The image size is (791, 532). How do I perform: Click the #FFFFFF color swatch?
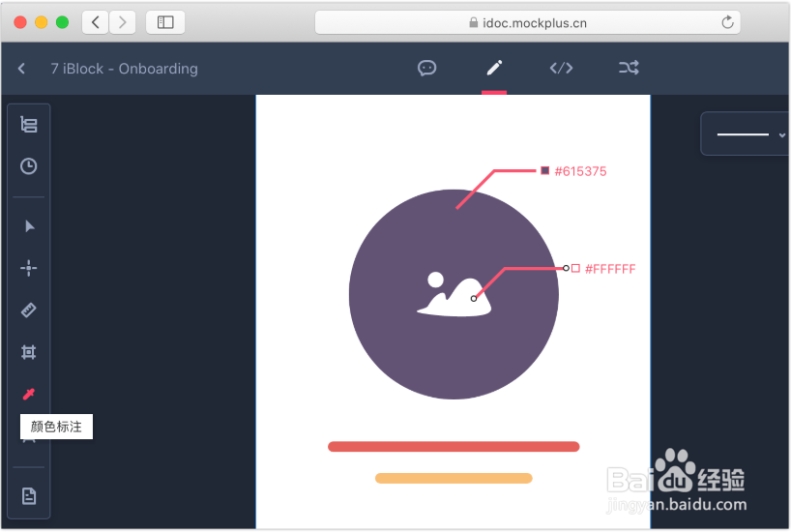point(575,268)
